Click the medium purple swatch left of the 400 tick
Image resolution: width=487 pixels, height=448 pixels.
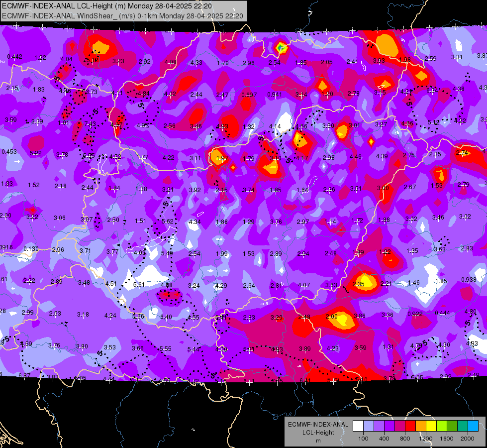pyautogui.click(x=379, y=426)
